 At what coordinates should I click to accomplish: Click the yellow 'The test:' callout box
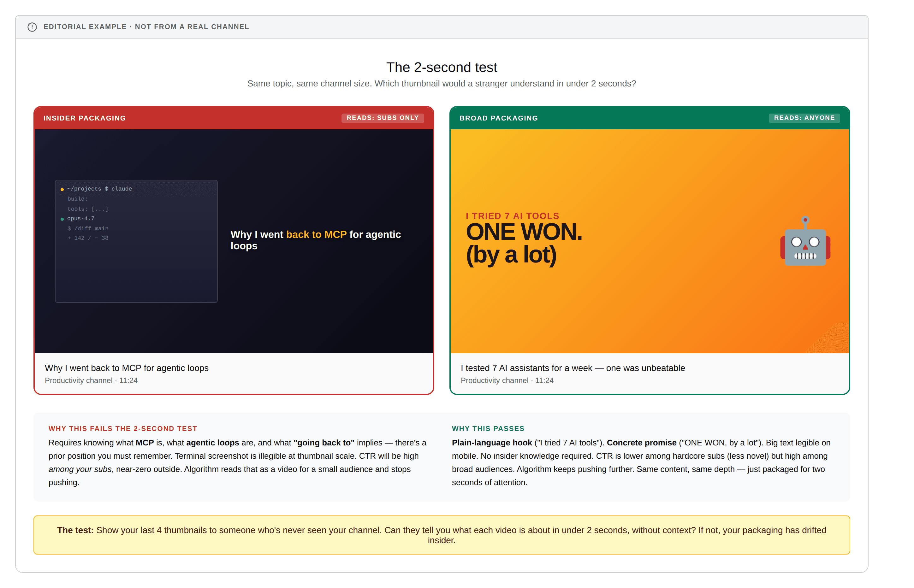[442, 535]
